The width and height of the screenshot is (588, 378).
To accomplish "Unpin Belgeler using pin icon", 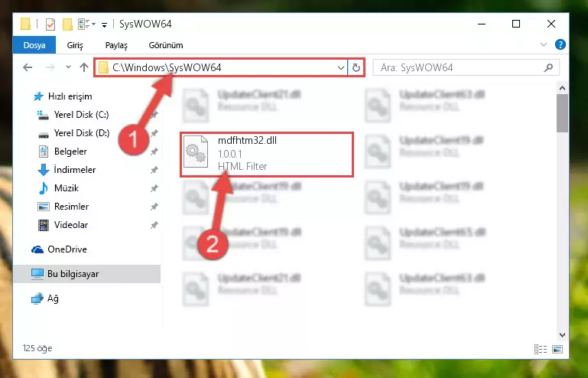I will [x=154, y=152].
